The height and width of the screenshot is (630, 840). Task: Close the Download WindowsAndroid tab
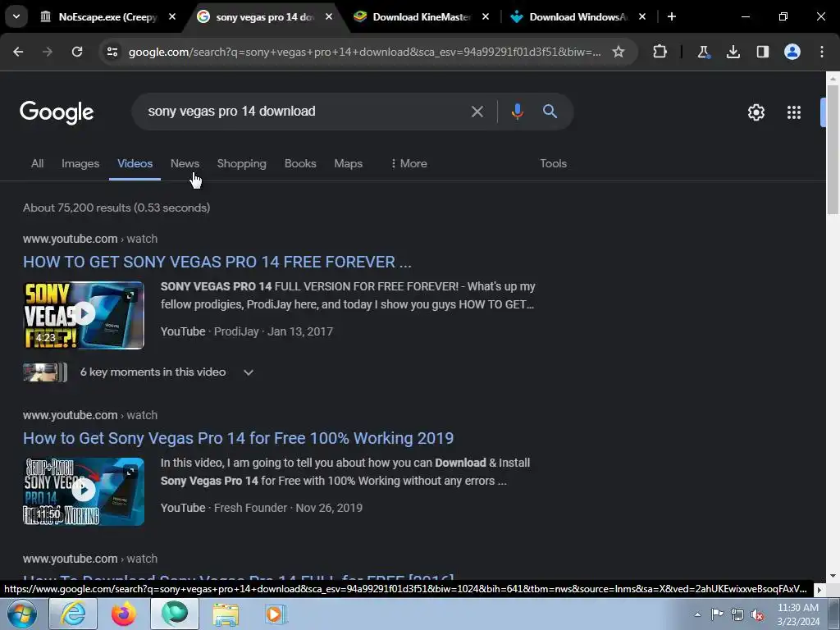641,16
